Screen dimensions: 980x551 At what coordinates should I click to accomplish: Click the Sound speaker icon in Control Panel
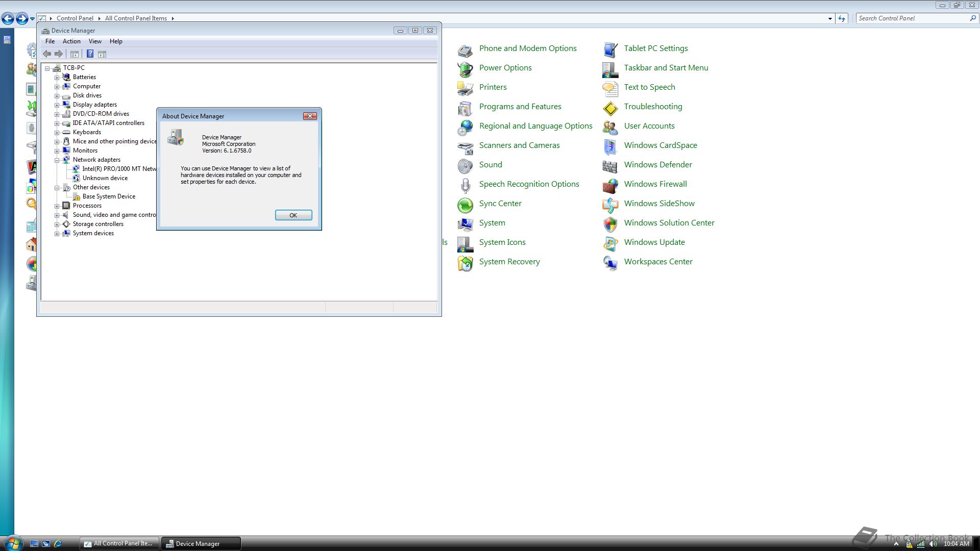[x=465, y=166]
